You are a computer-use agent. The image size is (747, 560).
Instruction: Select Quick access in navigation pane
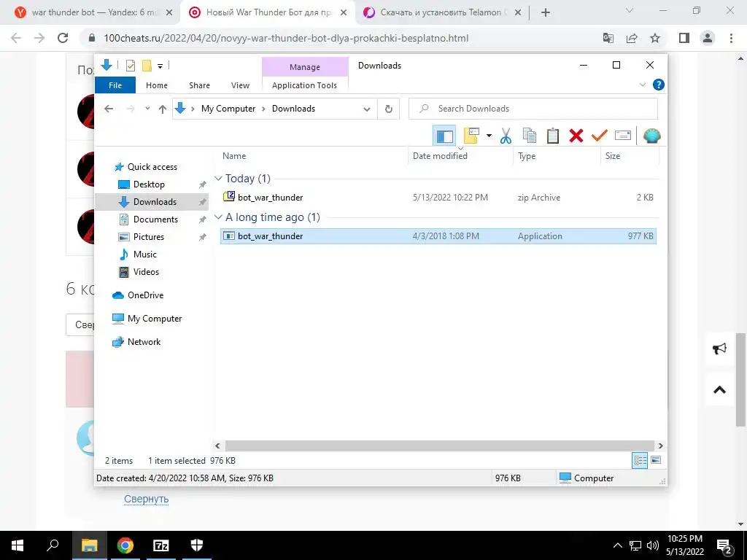tap(152, 167)
